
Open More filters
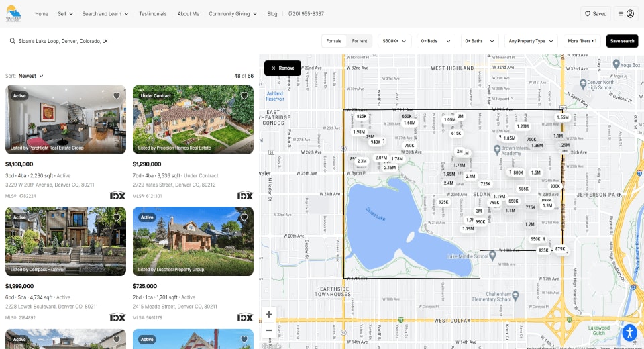click(x=582, y=41)
